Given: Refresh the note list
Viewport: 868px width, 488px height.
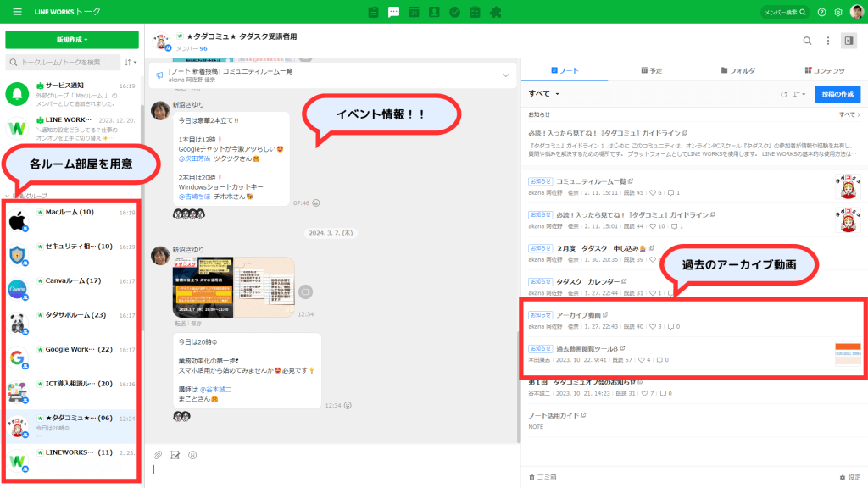Looking at the screenshot, I should (783, 94).
